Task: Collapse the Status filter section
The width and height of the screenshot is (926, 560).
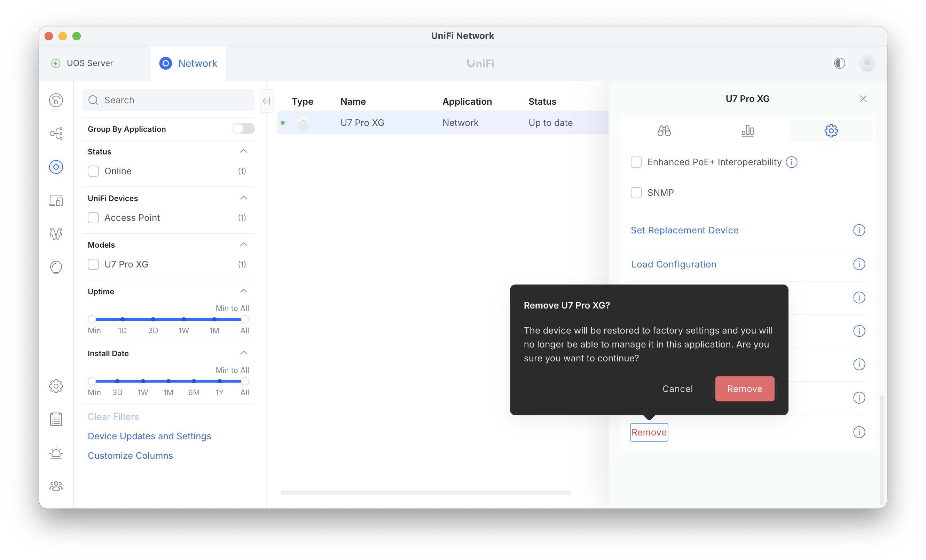Action: [244, 151]
